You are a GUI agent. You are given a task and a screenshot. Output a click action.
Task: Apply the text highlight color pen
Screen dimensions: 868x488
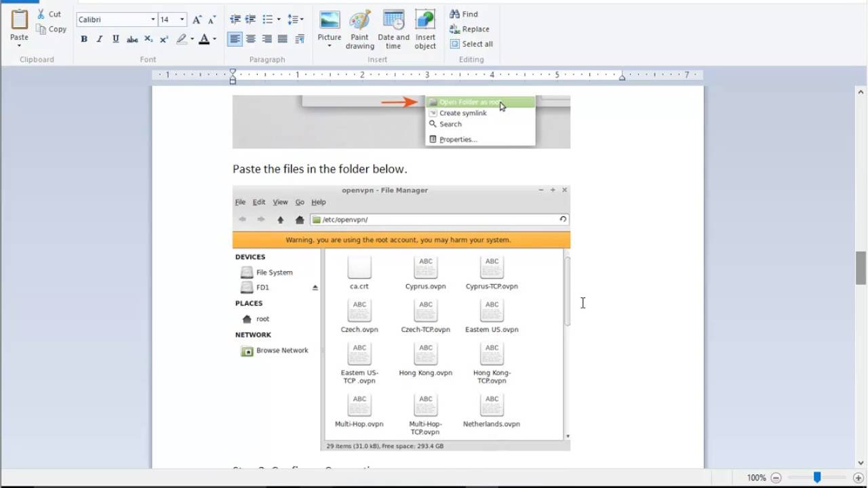(182, 39)
